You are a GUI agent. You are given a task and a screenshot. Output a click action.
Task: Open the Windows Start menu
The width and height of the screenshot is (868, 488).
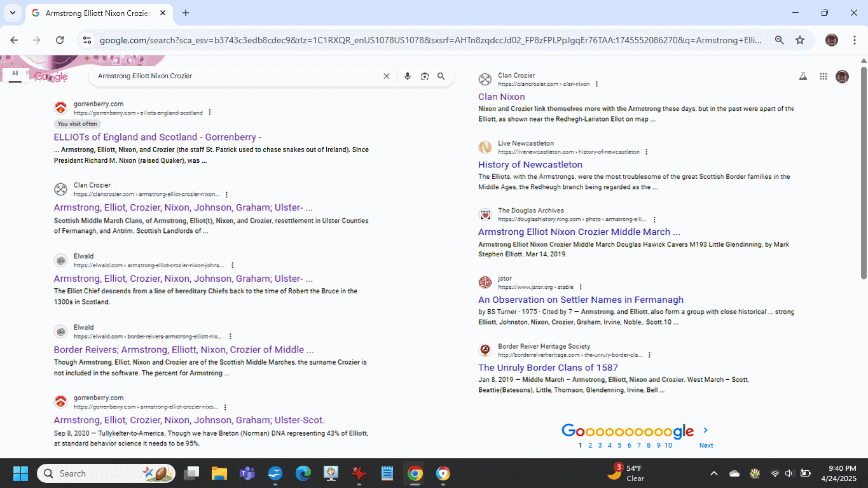tap(20, 473)
